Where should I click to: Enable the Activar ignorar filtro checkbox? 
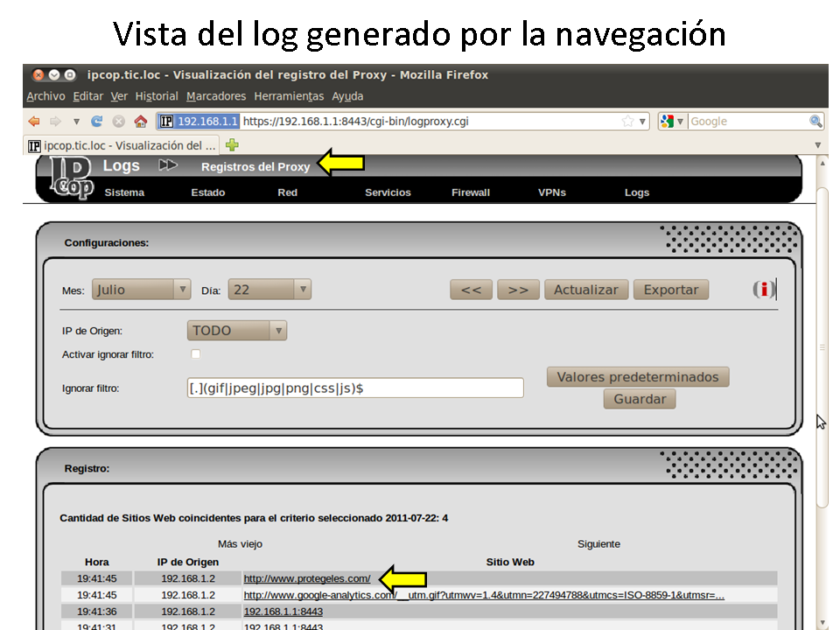[x=195, y=354]
